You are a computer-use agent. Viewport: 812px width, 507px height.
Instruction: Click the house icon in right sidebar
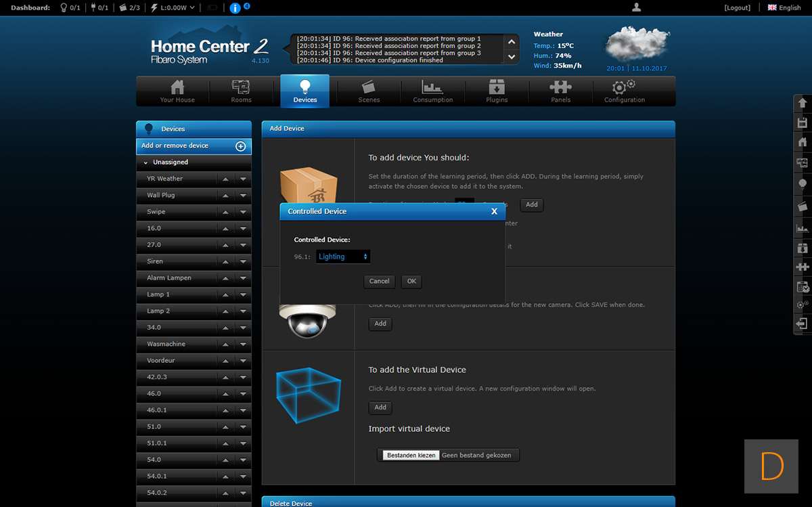pyautogui.click(x=803, y=142)
